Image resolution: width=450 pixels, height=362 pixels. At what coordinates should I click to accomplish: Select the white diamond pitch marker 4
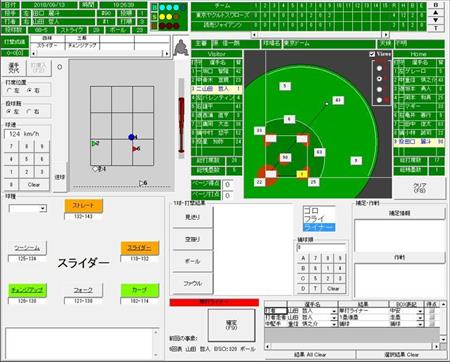(96, 169)
